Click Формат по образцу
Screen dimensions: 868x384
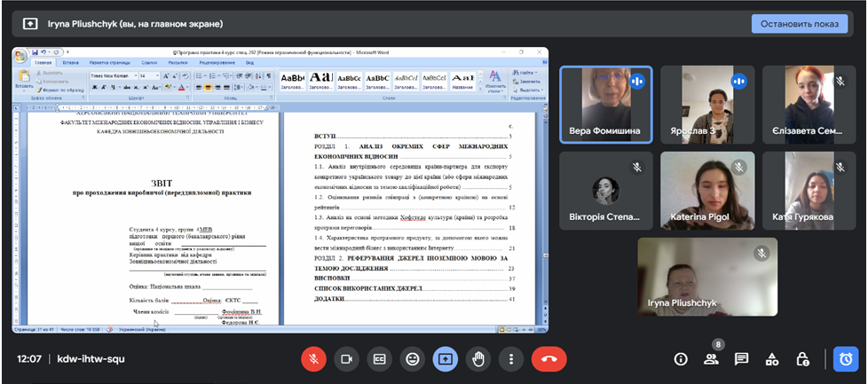point(60,89)
